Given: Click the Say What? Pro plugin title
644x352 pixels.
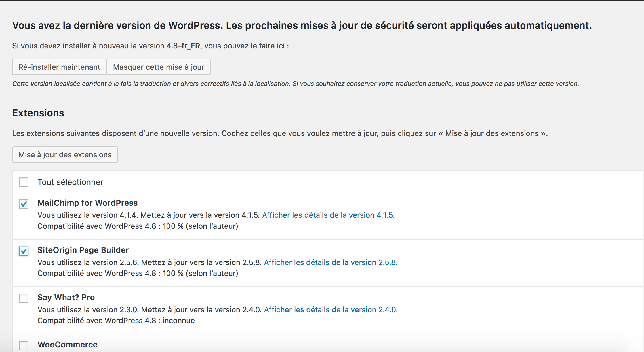Looking at the screenshot, I should [x=66, y=297].
